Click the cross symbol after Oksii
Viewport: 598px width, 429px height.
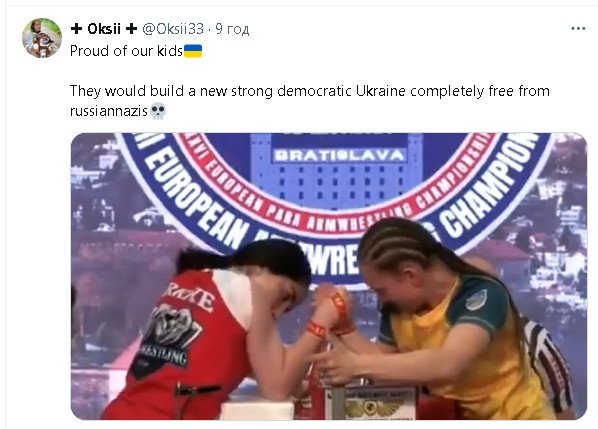[131, 29]
